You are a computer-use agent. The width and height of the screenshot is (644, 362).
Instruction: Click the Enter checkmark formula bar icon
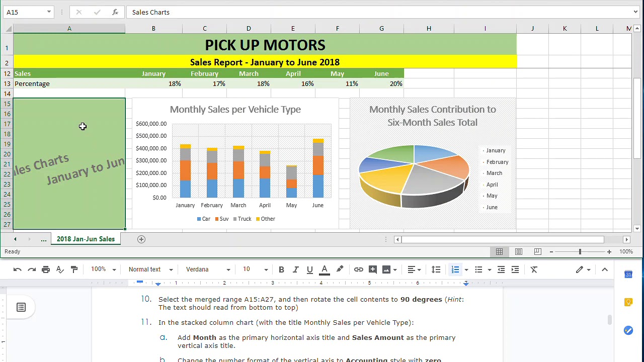(x=97, y=12)
